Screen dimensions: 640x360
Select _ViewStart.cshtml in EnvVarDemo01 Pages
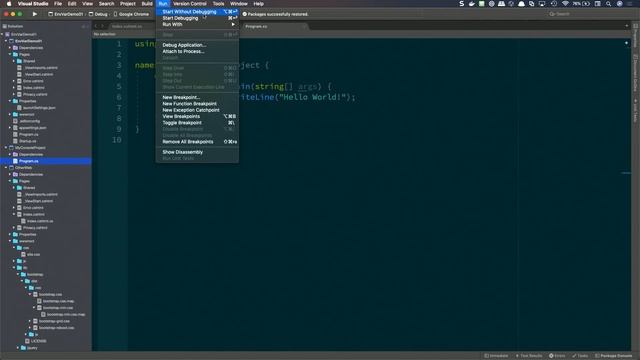click(38, 74)
